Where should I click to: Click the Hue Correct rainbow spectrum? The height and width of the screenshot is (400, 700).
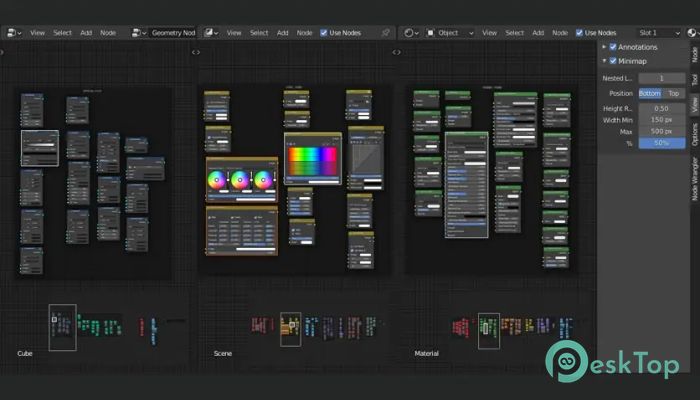(312, 161)
